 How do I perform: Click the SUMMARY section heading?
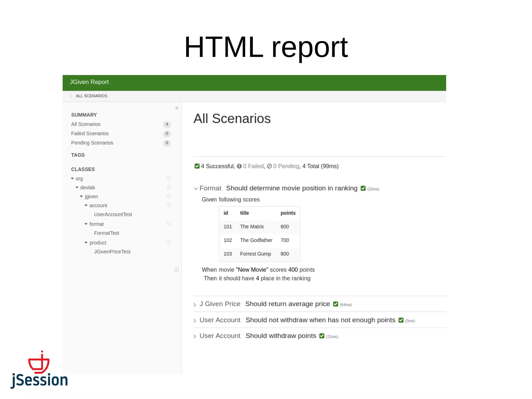point(84,115)
